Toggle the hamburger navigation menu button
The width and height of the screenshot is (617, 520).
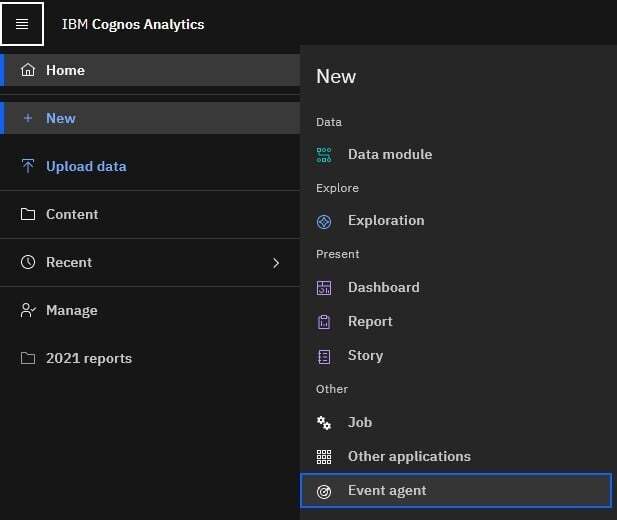click(x=22, y=24)
